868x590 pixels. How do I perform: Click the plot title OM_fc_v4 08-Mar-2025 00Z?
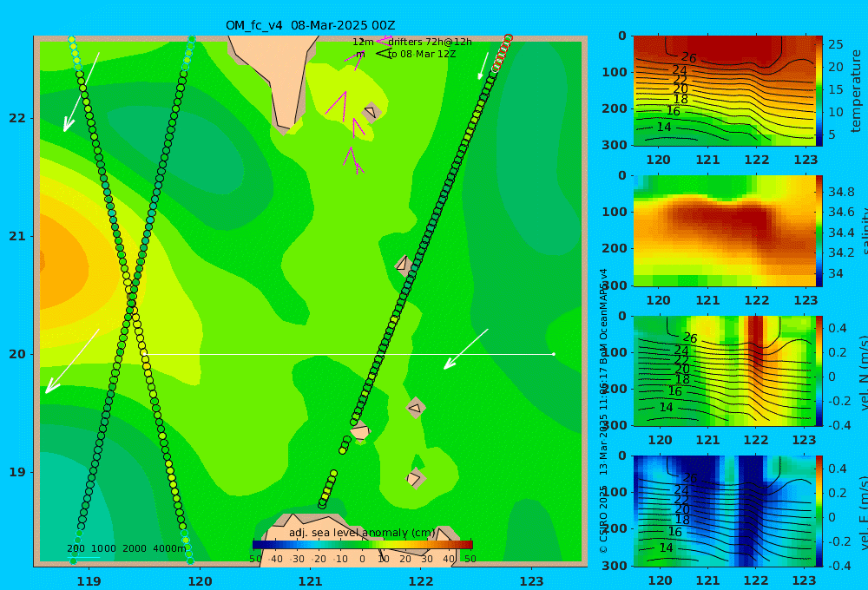pyautogui.click(x=310, y=25)
